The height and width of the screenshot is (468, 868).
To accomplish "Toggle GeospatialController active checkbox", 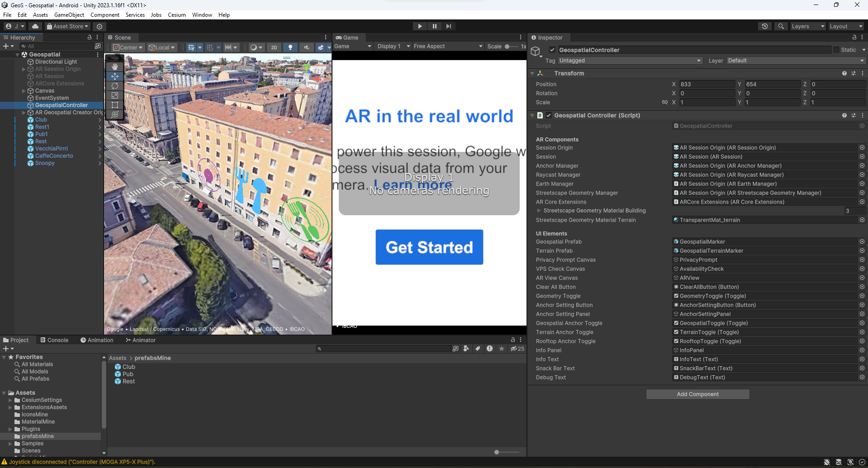I will click(552, 50).
